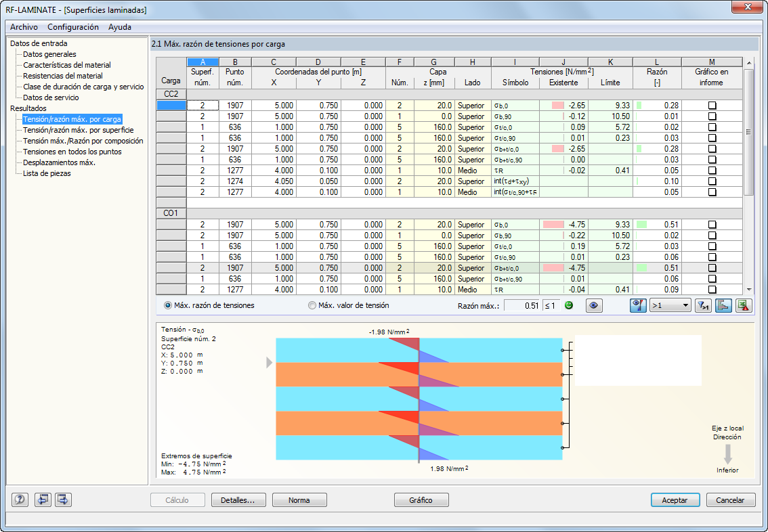Image resolution: width=768 pixels, height=532 pixels.
Task: Open the Ayuda menu
Action: 119,27
